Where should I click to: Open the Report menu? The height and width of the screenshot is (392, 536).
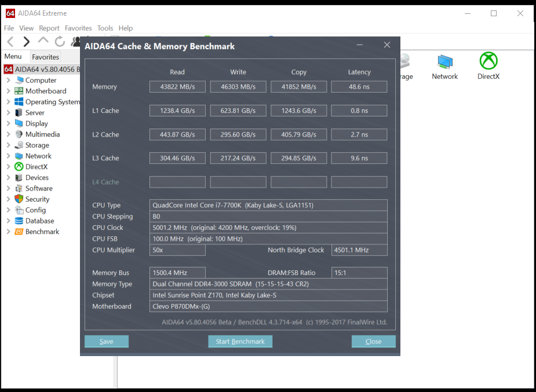point(49,28)
